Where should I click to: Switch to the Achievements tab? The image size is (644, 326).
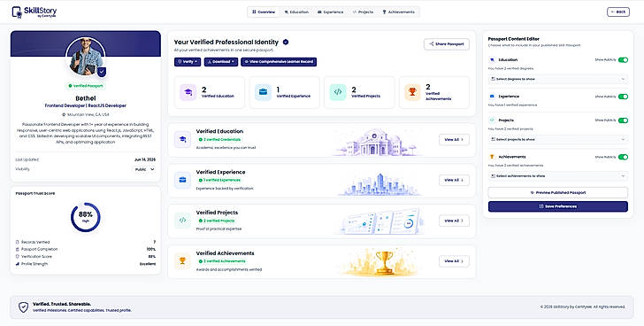tap(398, 12)
